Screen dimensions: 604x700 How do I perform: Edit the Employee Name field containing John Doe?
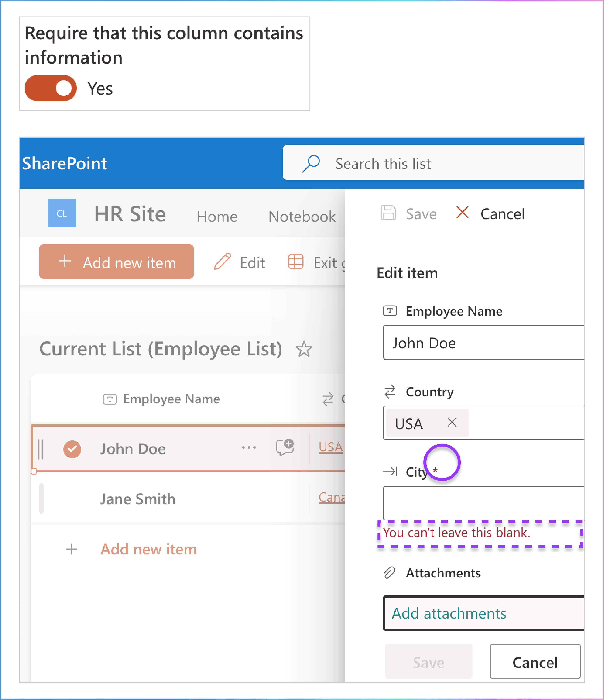[484, 342]
